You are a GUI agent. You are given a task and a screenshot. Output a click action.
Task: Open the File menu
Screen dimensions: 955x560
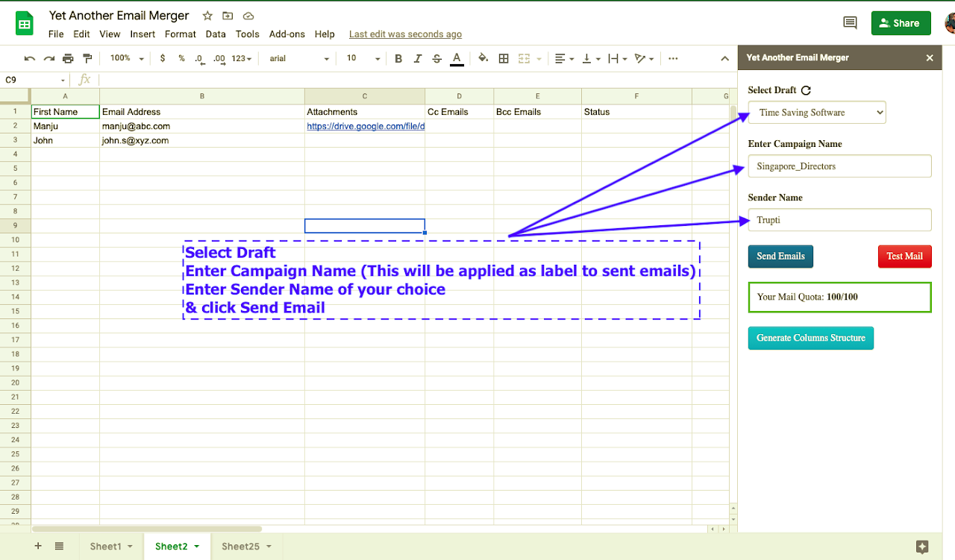tap(56, 34)
